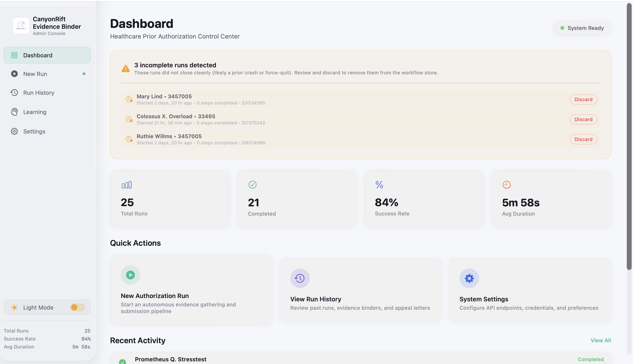633x364 pixels.
Task: Click the '3 incomplete runs detected' heading
Action: [x=175, y=65]
